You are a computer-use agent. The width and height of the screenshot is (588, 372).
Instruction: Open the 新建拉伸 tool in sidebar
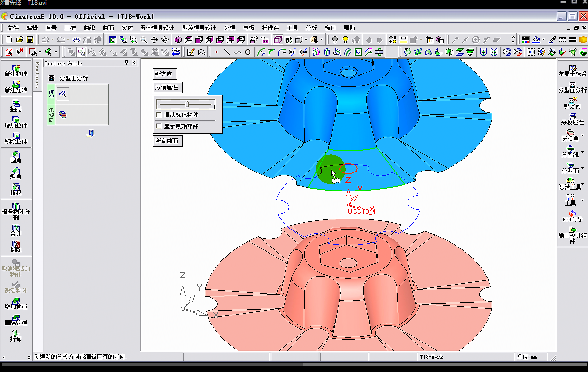[16, 71]
